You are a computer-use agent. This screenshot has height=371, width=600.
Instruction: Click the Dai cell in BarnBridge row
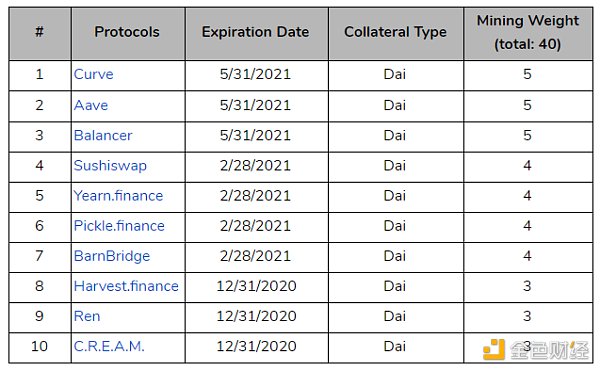[396, 257]
